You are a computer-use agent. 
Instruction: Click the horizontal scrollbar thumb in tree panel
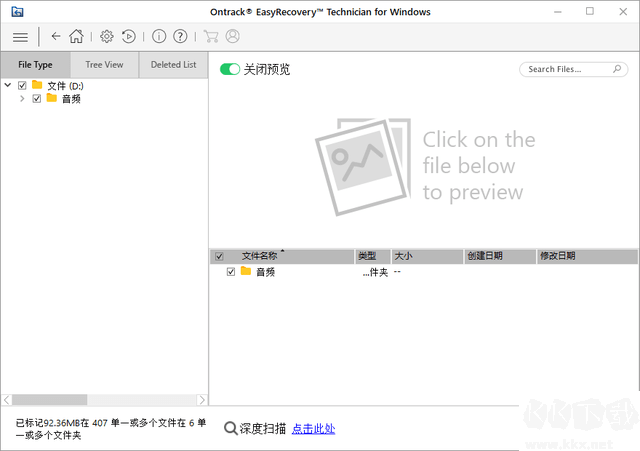tap(49, 400)
